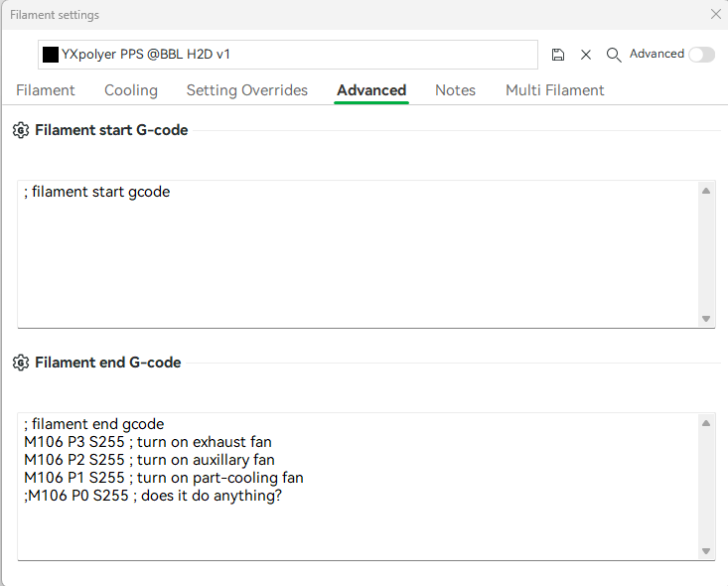Close the Filament settings window
This screenshot has height=586, width=728.
coord(716,14)
